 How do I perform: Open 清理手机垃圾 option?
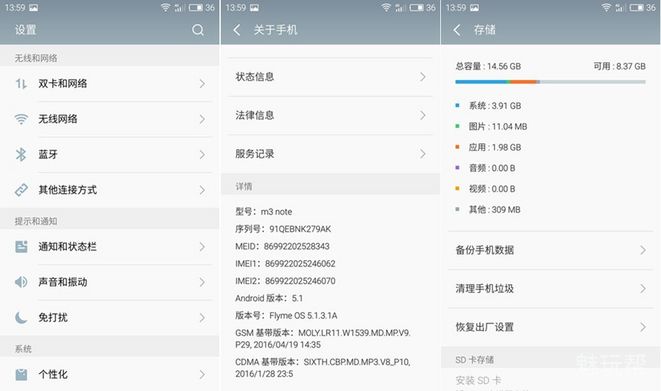[x=551, y=289]
